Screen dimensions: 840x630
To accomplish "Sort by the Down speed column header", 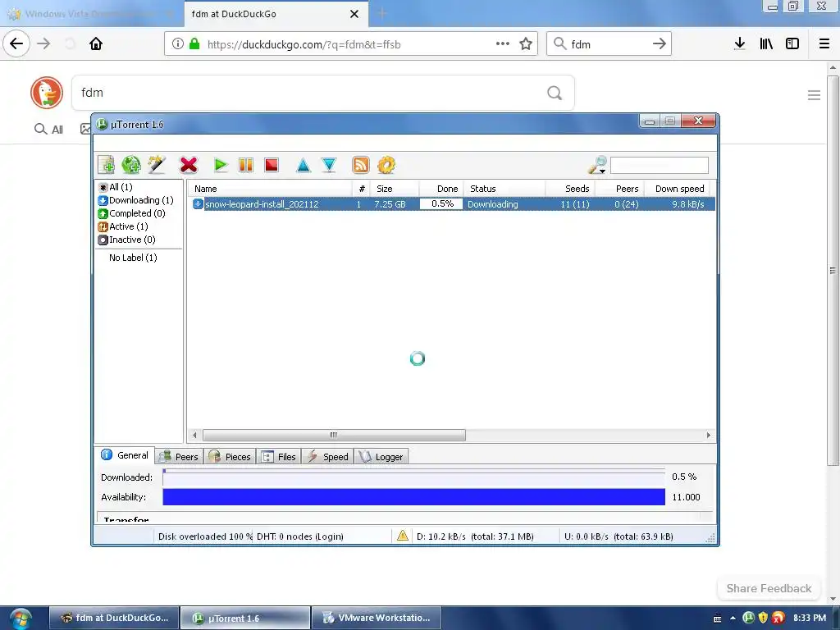I will tap(678, 189).
